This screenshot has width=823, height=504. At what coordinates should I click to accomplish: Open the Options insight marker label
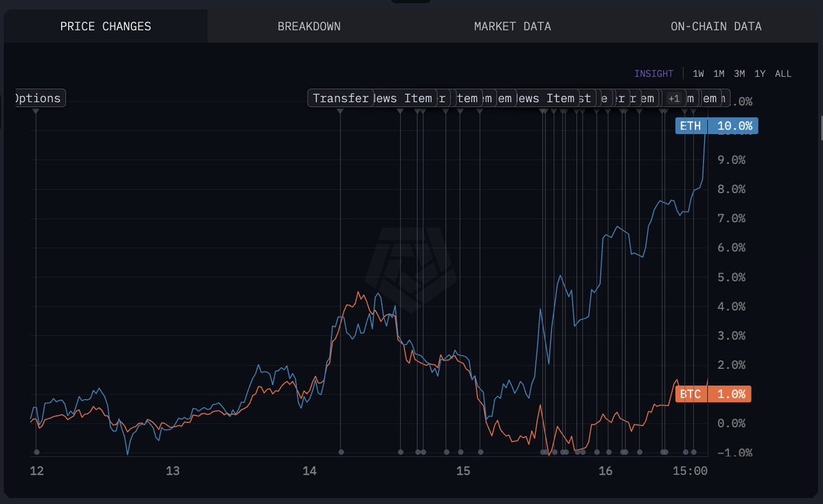[x=39, y=99]
